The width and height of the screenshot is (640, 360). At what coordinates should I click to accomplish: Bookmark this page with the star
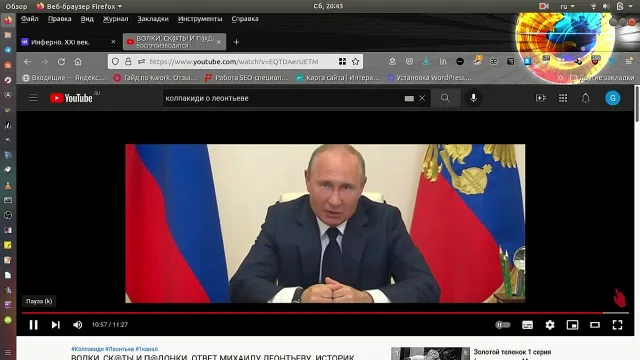click(356, 62)
